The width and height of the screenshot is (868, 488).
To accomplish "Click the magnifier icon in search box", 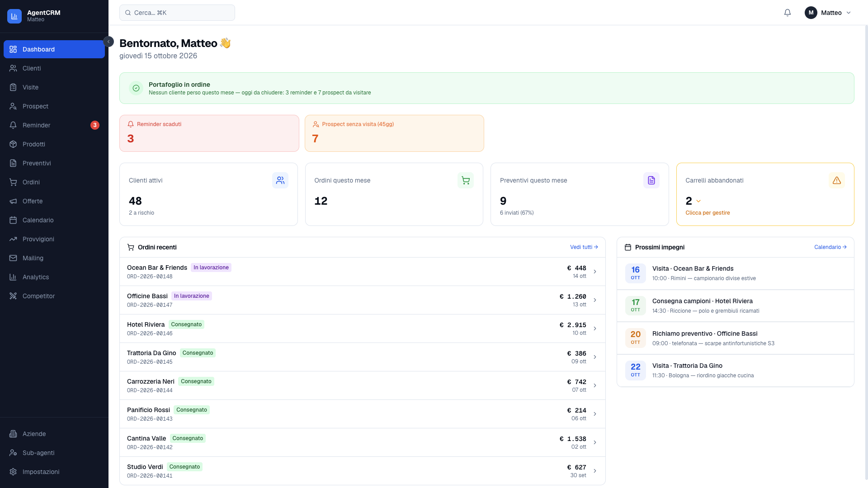I will (128, 13).
